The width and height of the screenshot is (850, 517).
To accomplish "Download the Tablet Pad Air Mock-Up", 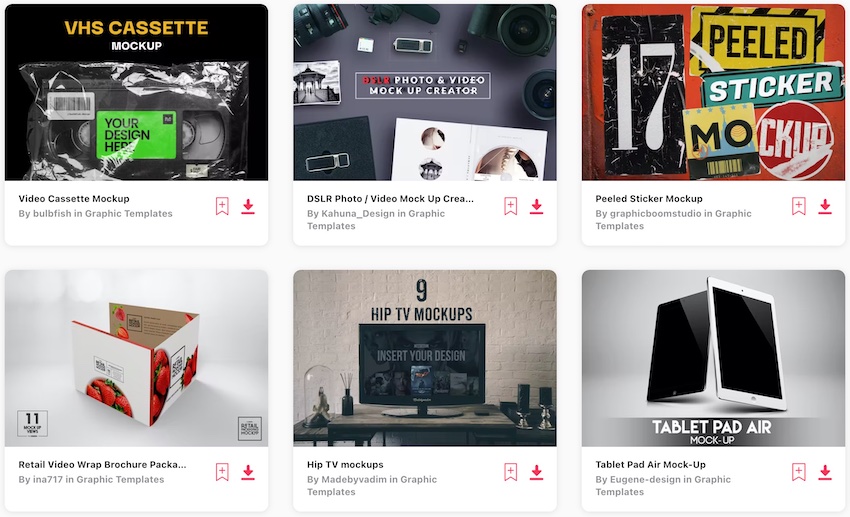I will point(825,472).
